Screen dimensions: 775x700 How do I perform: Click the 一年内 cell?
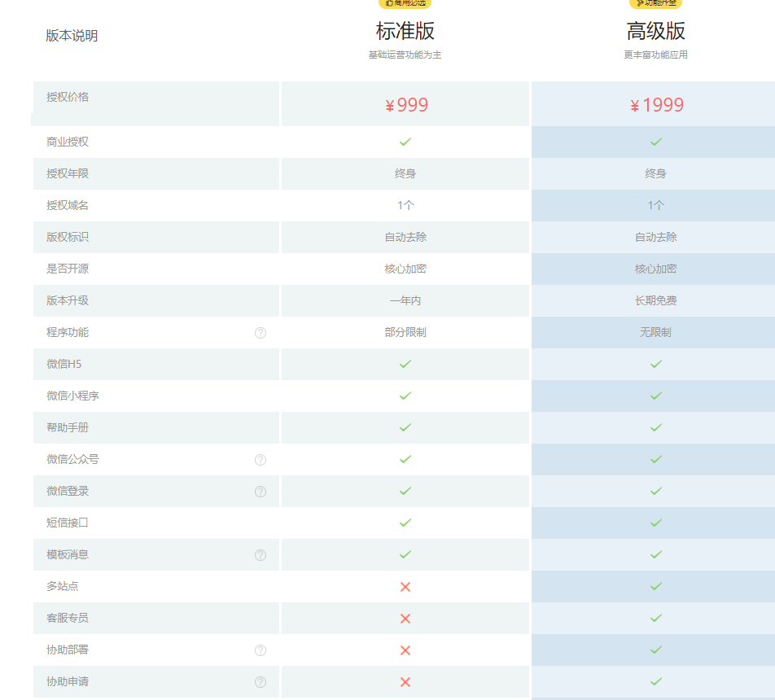(x=405, y=300)
